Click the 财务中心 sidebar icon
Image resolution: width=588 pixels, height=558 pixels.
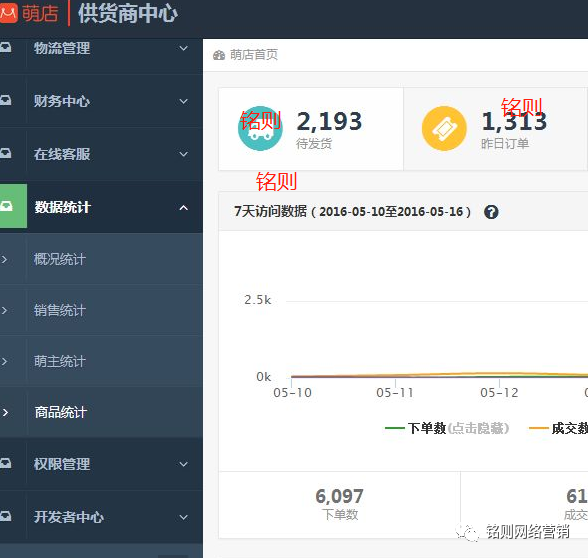tap(6, 100)
